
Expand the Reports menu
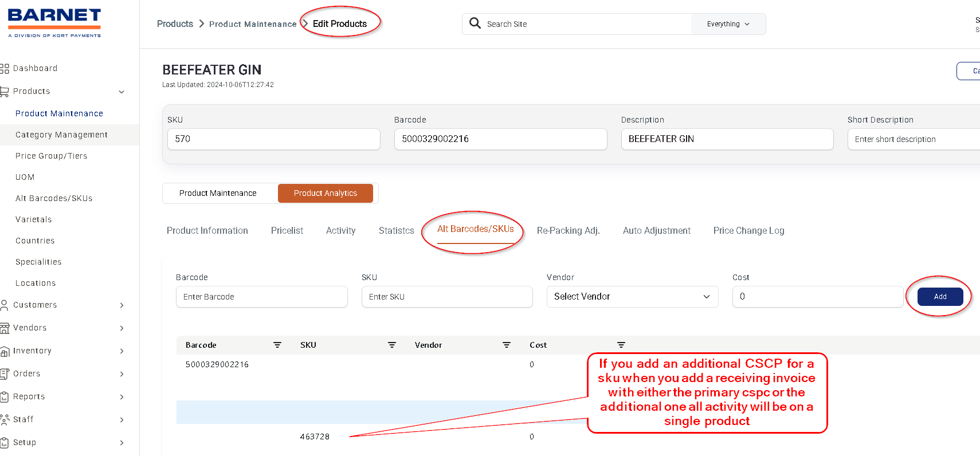click(121, 397)
